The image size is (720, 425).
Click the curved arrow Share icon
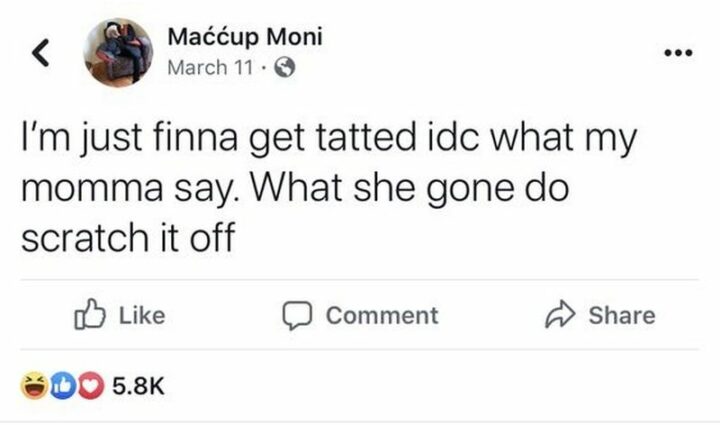click(x=563, y=315)
